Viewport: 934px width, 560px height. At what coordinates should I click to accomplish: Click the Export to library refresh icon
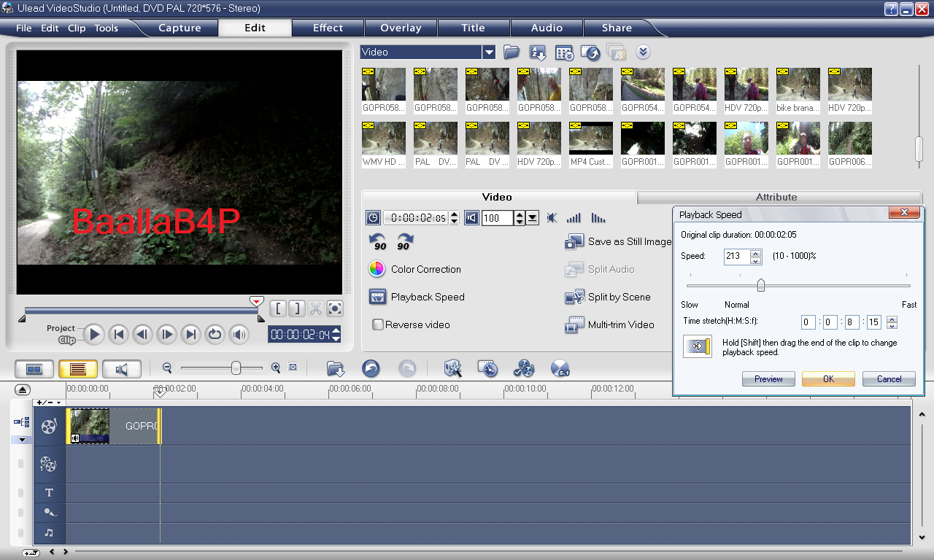click(x=590, y=52)
